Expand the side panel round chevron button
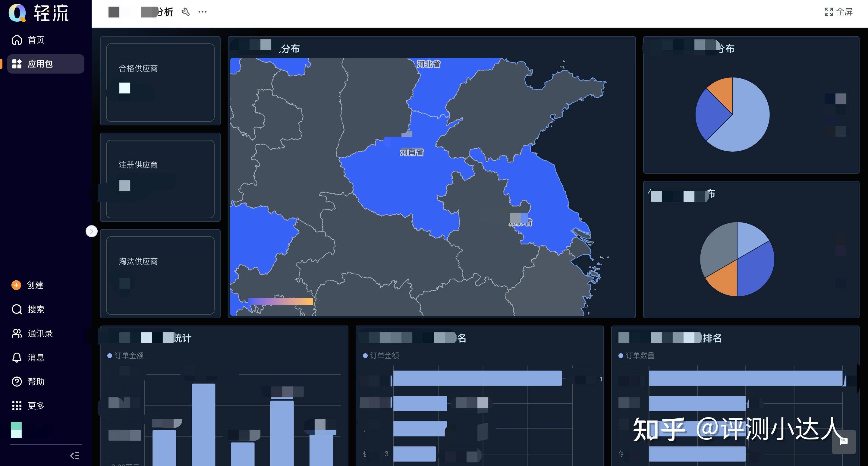This screenshot has width=868, height=466. (x=92, y=231)
